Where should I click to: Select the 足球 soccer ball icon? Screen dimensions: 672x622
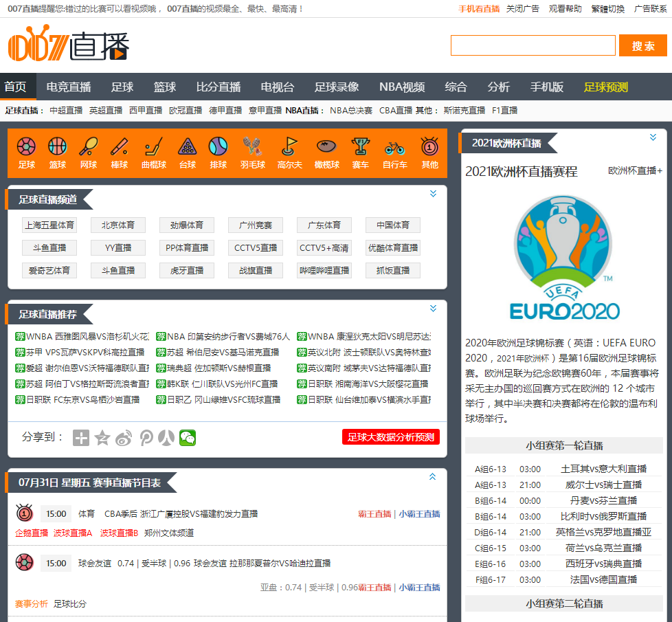click(26, 146)
